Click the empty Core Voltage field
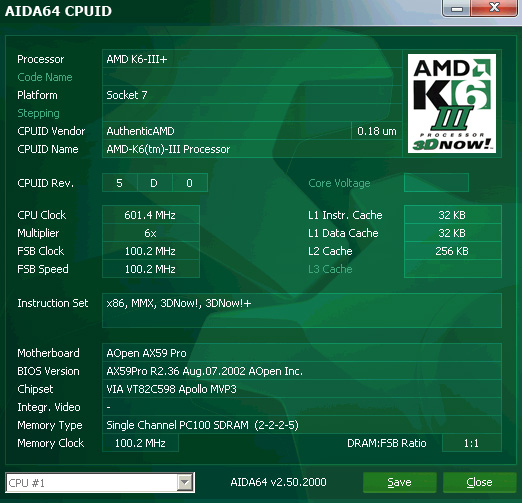The height and width of the screenshot is (503, 522). (436, 183)
